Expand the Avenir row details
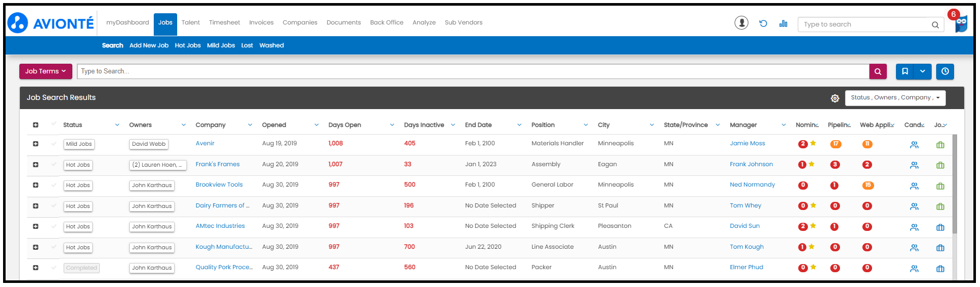The image size is (980, 287). [36, 144]
